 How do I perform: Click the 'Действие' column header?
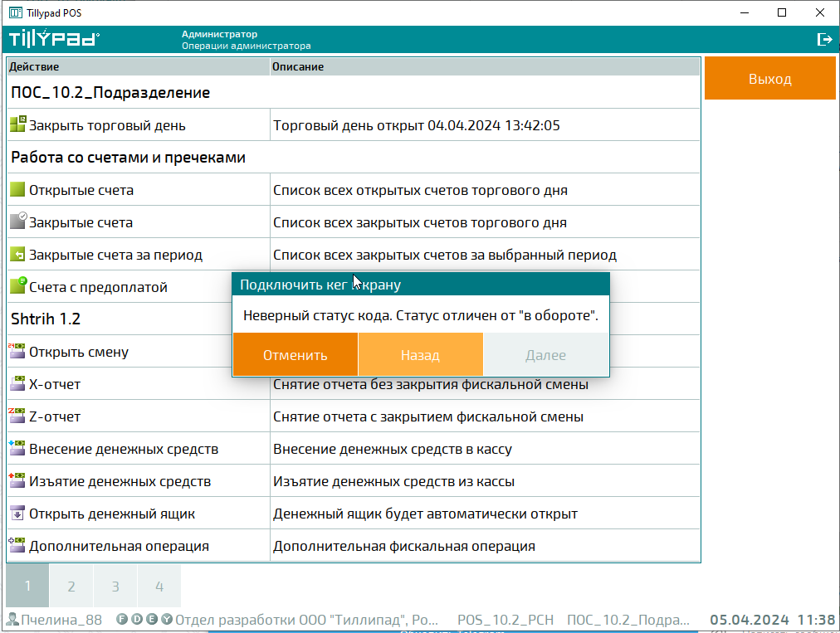(139, 66)
